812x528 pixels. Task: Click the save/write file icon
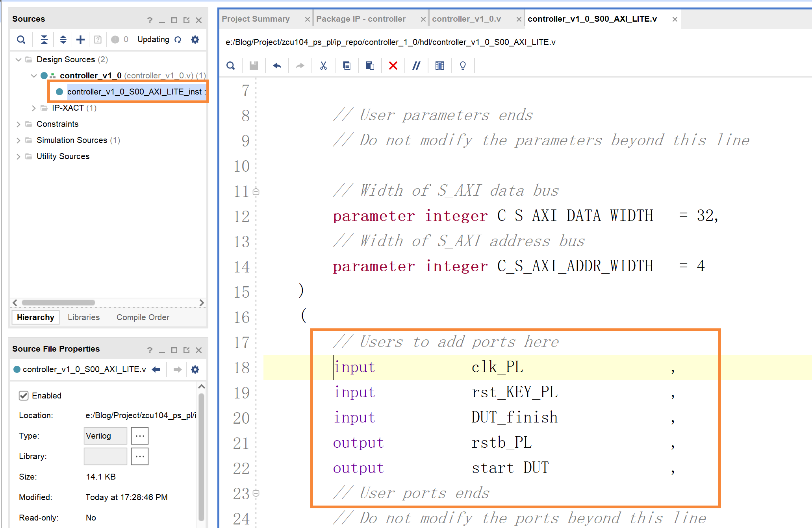(x=253, y=65)
